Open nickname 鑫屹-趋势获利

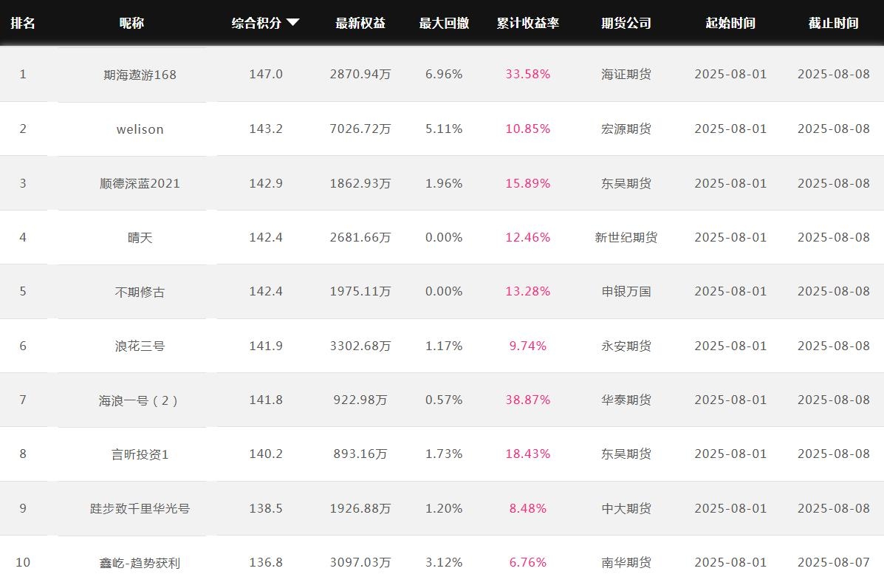tap(140, 563)
